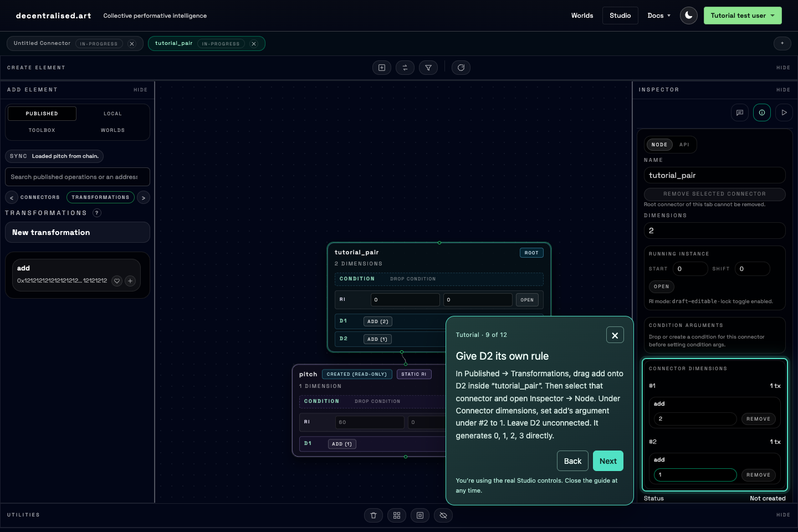Favorite the add transformation heart icon
798x532 pixels.
point(117,281)
